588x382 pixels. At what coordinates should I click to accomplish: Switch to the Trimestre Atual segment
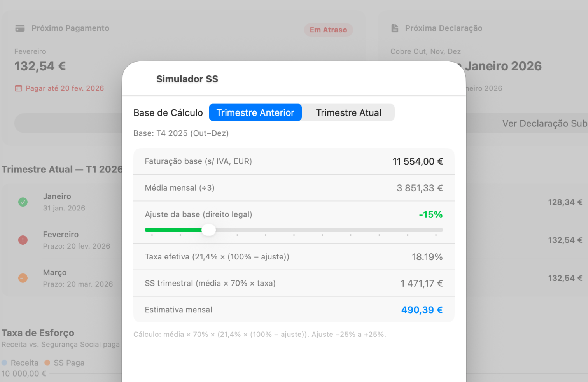pos(348,113)
